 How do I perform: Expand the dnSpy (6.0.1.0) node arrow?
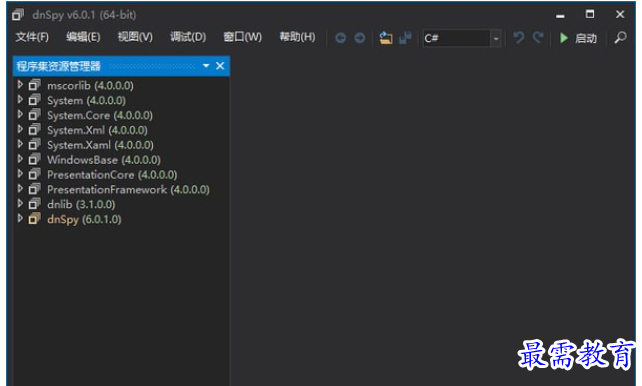(20, 218)
